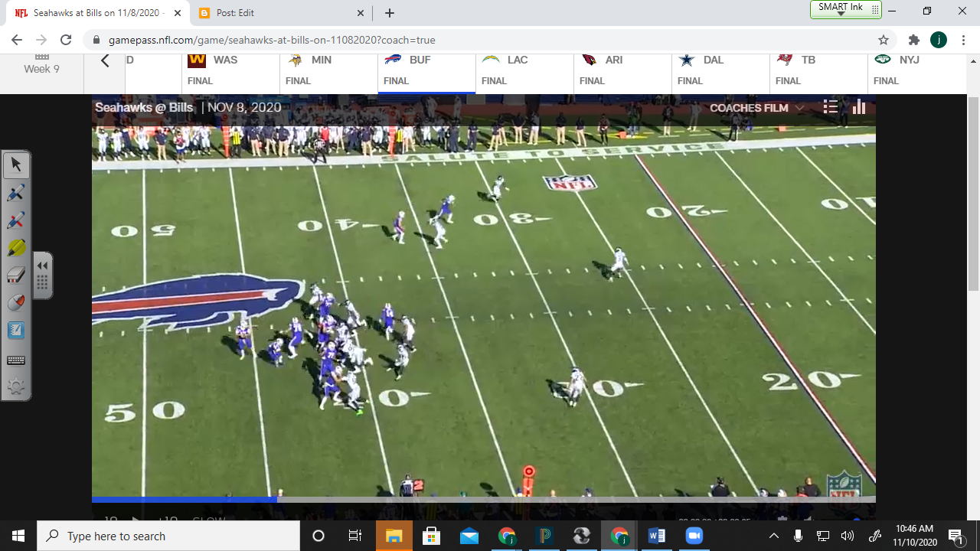Image resolution: width=980 pixels, height=551 pixels.
Task: Collapse the SMART Ink toolbar with double arrows
Action: pos(42,266)
